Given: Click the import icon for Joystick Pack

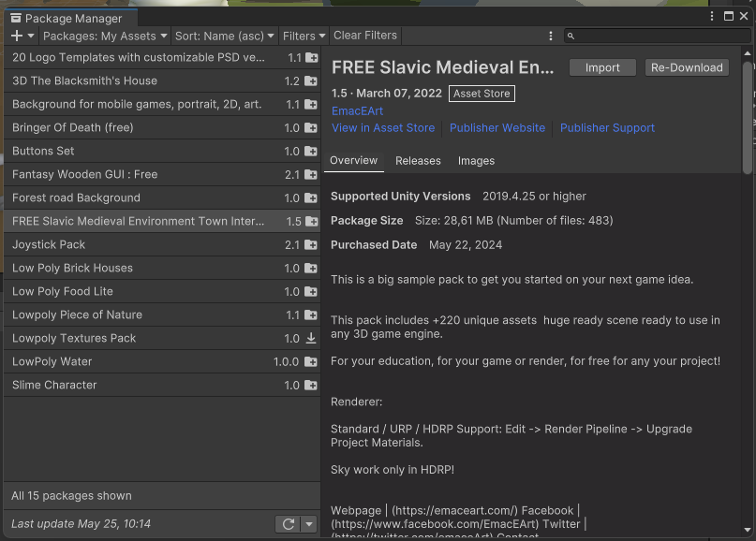Looking at the screenshot, I should pos(311,244).
